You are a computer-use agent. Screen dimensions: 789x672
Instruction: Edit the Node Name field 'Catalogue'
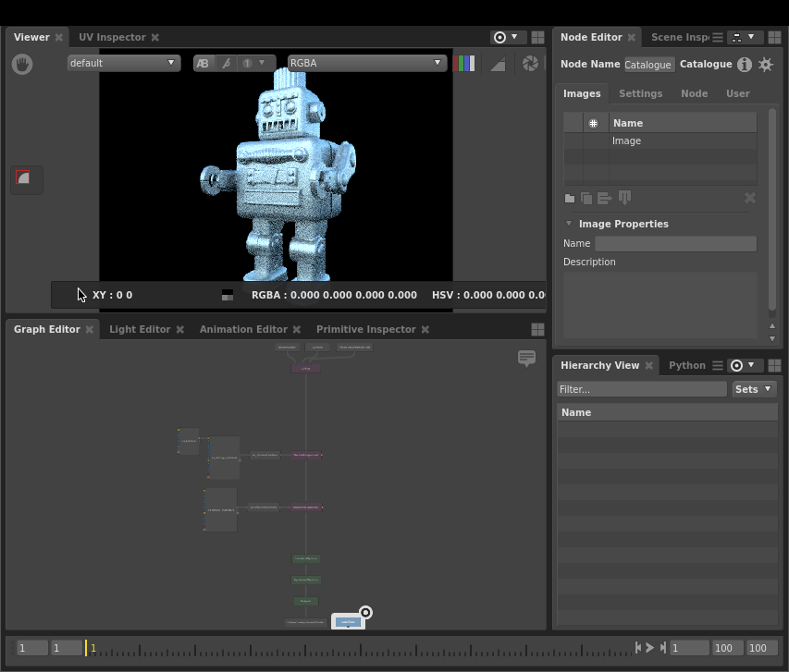pyautogui.click(x=648, y=65)
